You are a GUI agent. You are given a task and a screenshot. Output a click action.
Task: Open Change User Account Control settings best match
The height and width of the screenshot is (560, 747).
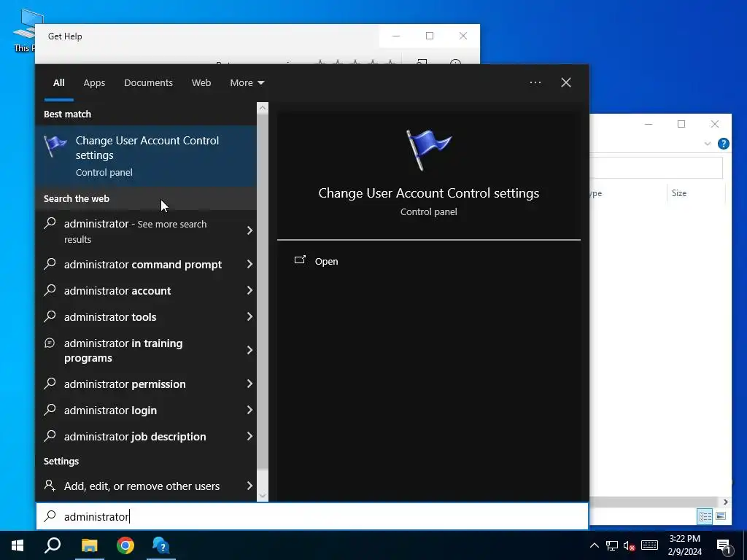146,156
